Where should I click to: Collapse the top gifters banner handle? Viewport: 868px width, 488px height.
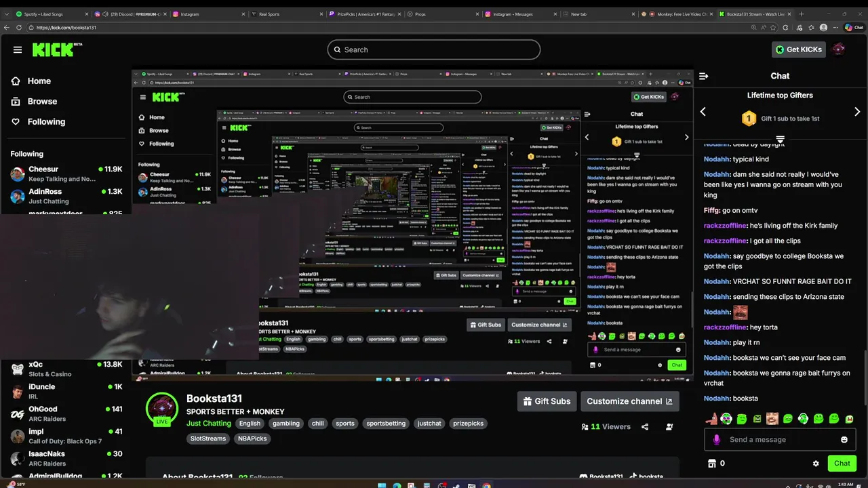[x=780, y=140]
